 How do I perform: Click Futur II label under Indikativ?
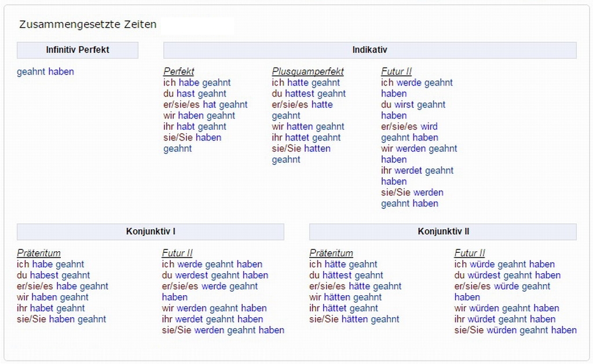coord(396,72)
